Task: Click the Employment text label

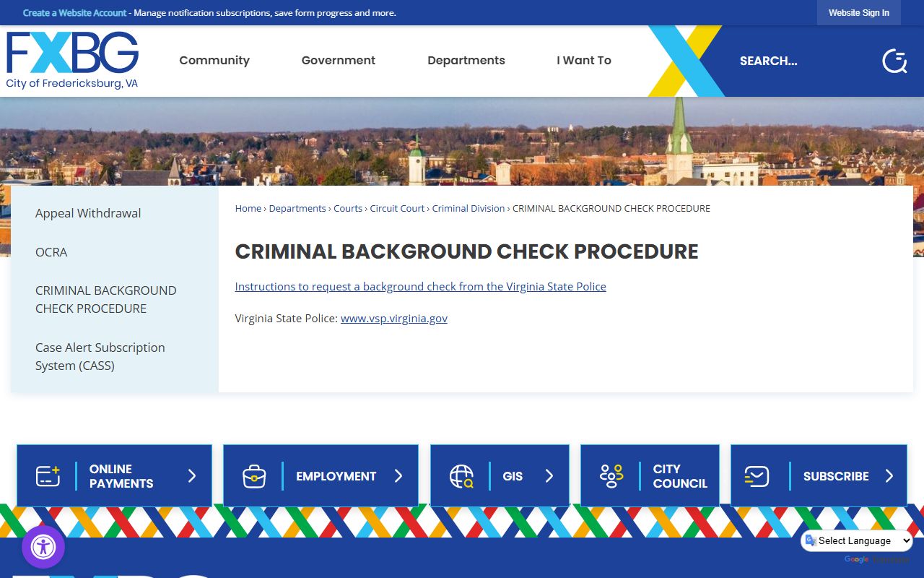Action: pos(336,476)
